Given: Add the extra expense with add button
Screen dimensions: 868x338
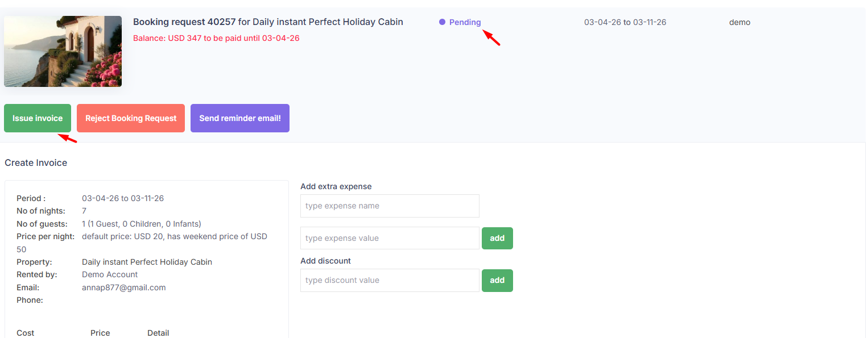Looking at the screenshot, I should point(497,238).
